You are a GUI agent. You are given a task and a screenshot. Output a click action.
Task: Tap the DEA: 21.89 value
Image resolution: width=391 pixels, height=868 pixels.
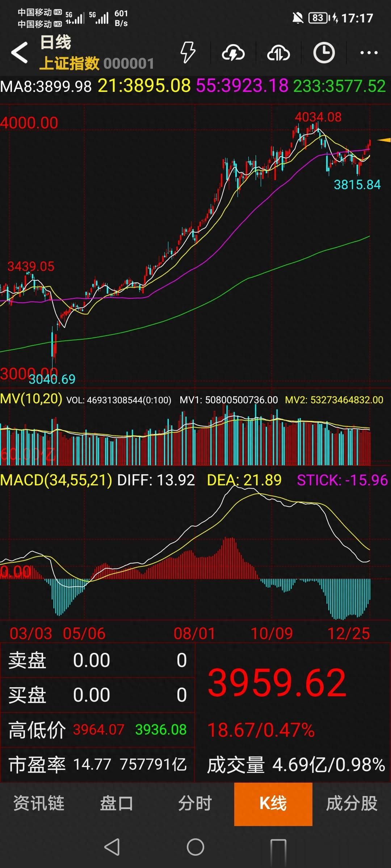[x=244, y=480]
